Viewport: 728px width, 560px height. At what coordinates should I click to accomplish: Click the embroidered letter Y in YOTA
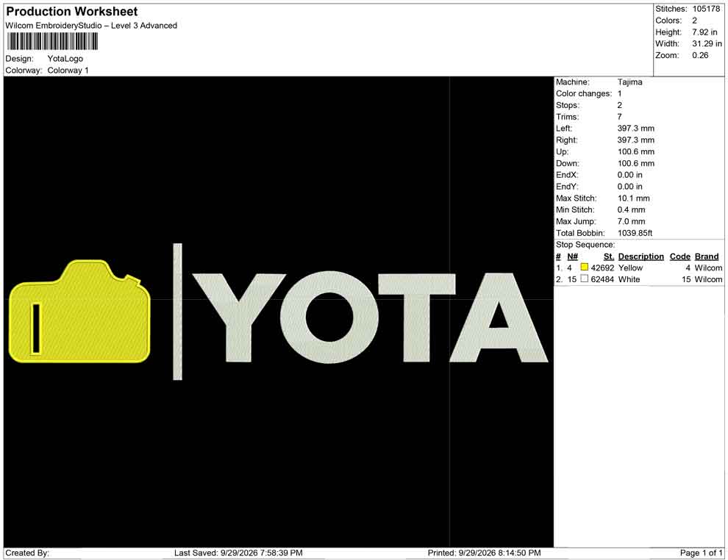239,317
